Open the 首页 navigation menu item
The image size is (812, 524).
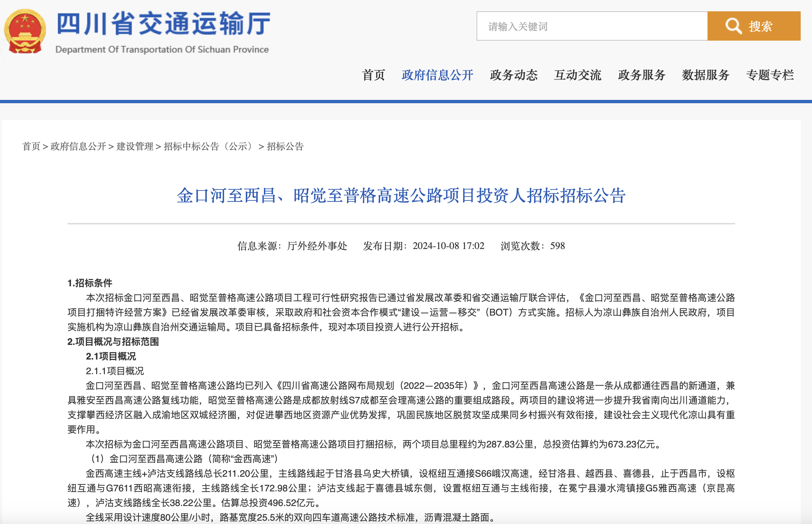pos(373,75)
